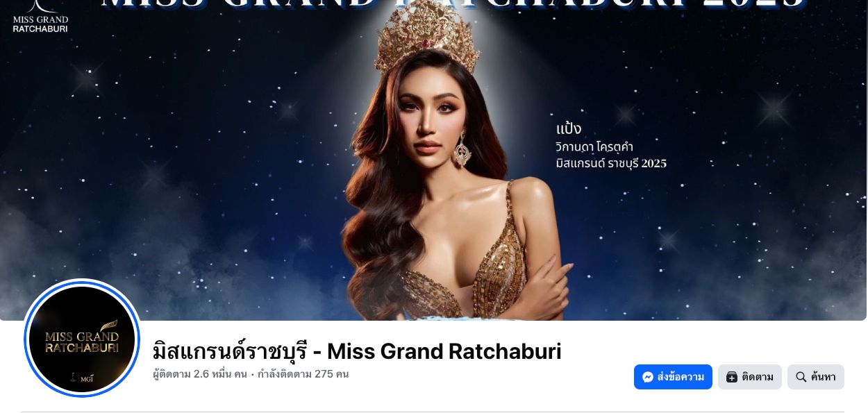Click the Messenger icon in ส่งข้อความ button
This screenshot has height=413, width=868.
click(x=648, y=377)
